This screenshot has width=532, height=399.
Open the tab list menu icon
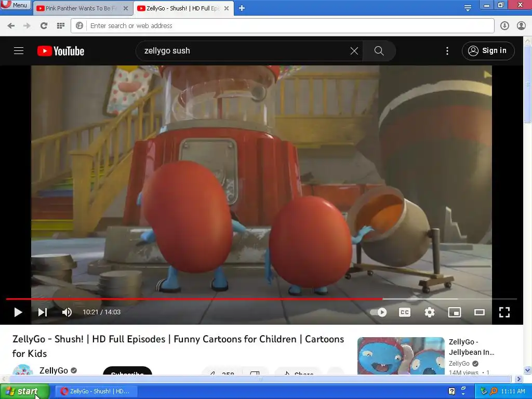[468, 8]
